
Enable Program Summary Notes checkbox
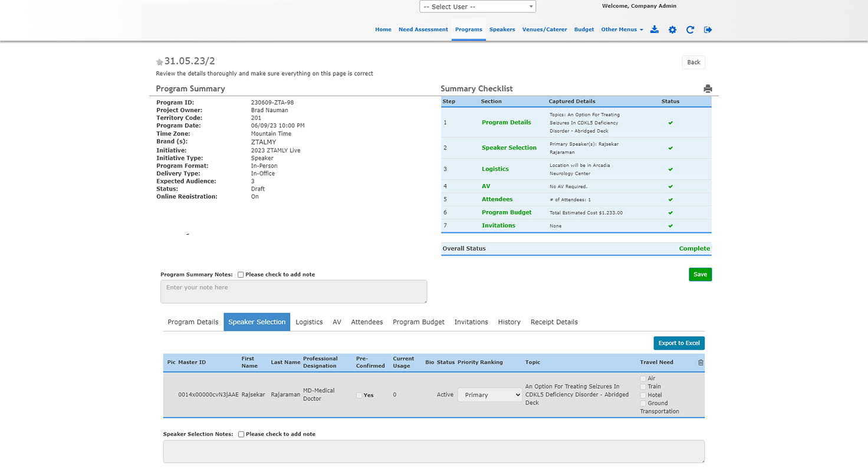[241, 275]
